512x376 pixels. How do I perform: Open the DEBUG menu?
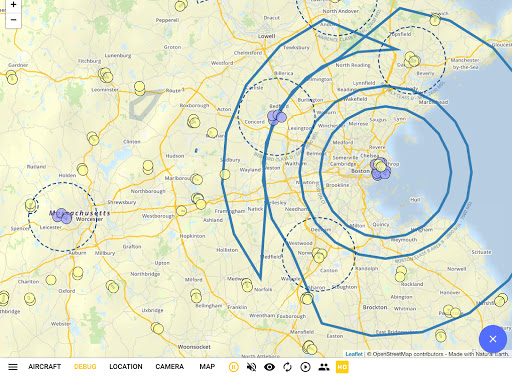click(85, 367)
